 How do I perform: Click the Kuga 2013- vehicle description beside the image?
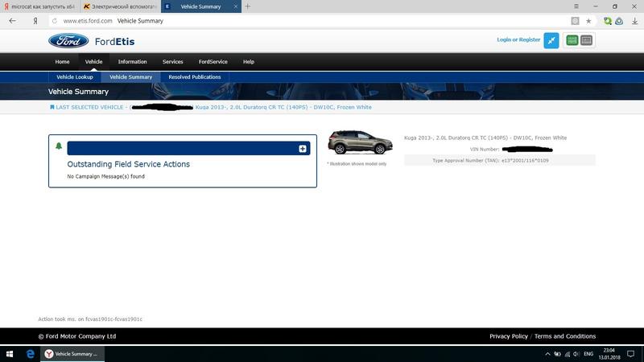485,138
